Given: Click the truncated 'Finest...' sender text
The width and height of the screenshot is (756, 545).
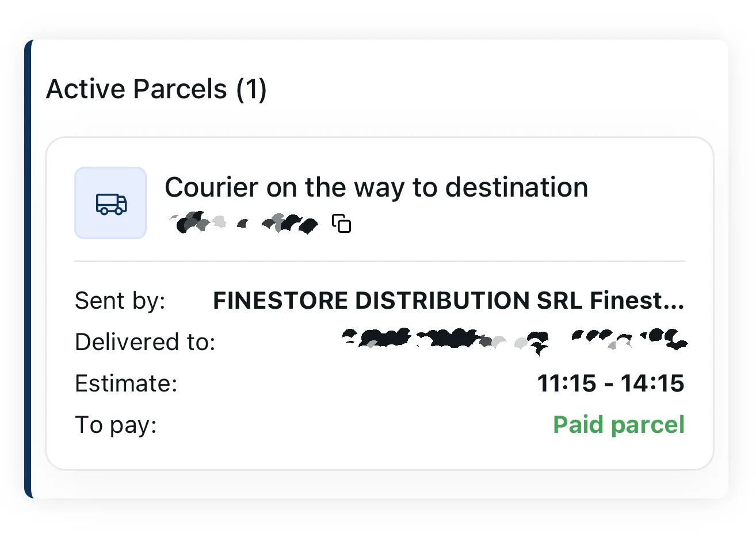Looking at the screenshot, I should pos(637,301).
